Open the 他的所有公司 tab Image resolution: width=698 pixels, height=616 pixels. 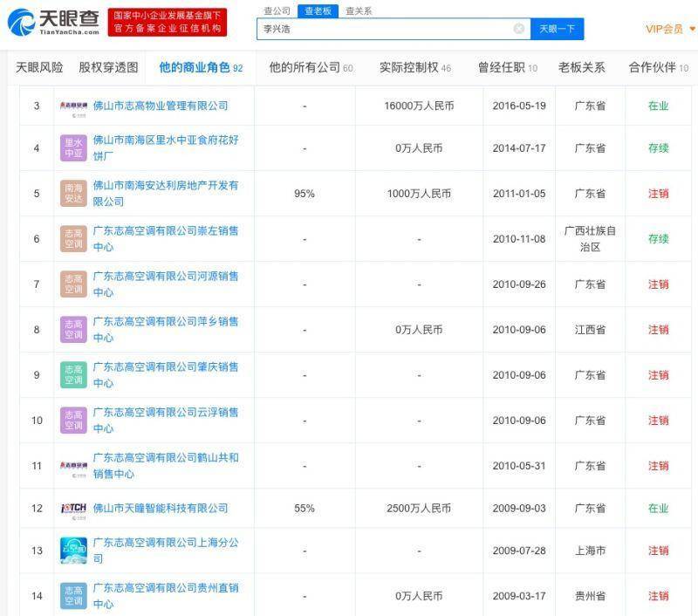coord(311,68)
